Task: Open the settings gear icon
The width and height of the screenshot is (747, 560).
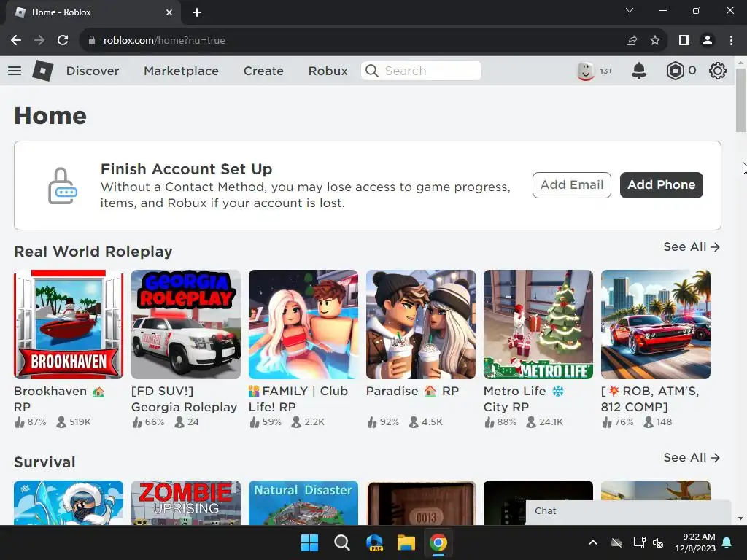Action: 718,71
